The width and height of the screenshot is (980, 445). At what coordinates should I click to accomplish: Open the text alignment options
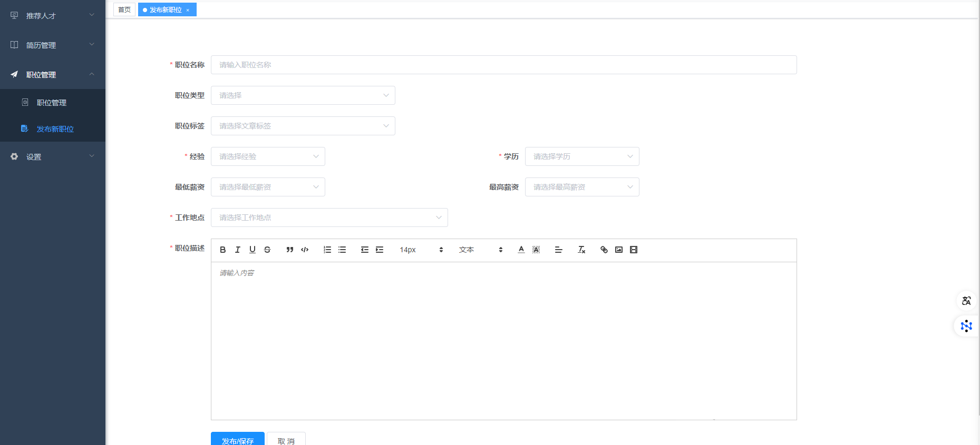[559, 250]
